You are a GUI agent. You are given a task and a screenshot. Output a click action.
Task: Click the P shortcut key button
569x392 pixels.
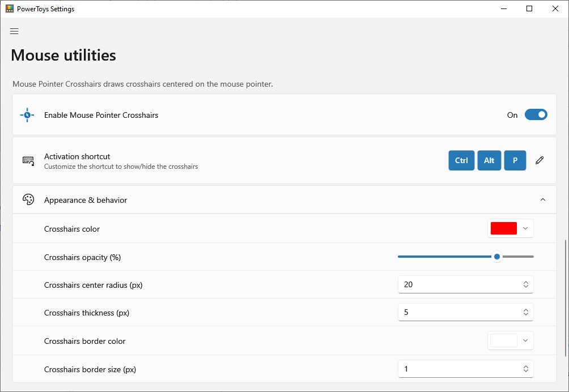[515, 160]
